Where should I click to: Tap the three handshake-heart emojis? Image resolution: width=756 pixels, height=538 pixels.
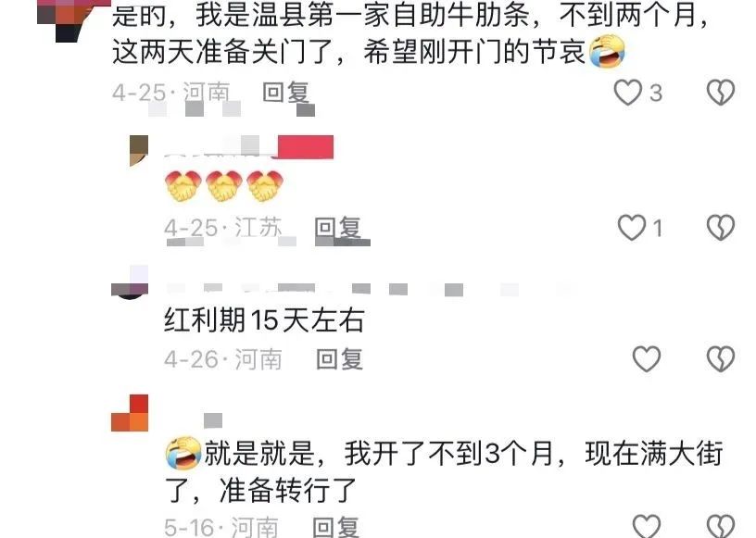coord(223,185)
